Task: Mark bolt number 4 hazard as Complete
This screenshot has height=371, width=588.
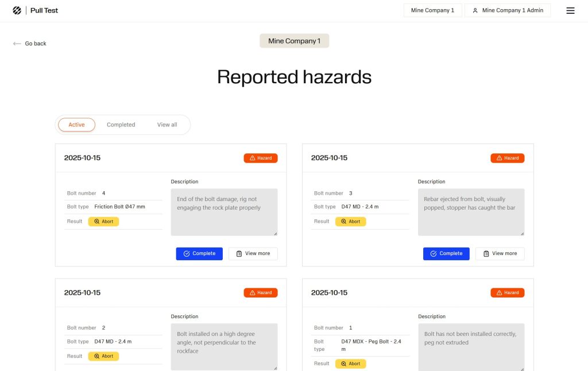Action: 199,253
